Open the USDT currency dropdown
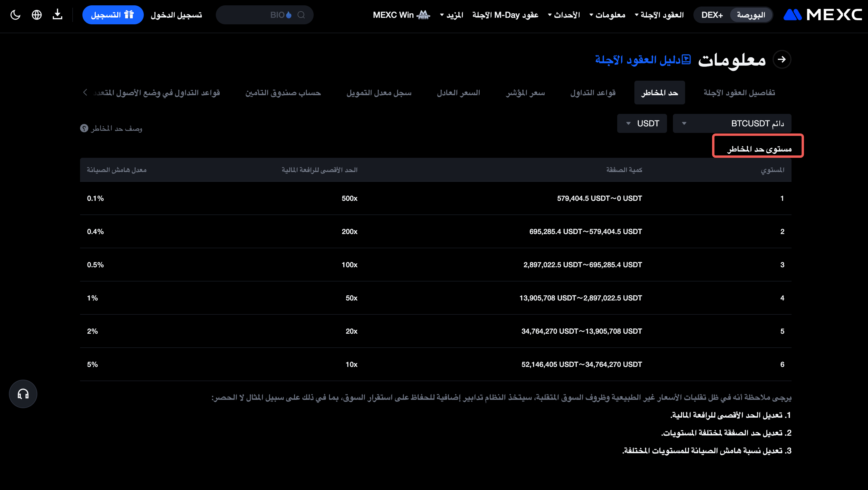 pos(642,123)
